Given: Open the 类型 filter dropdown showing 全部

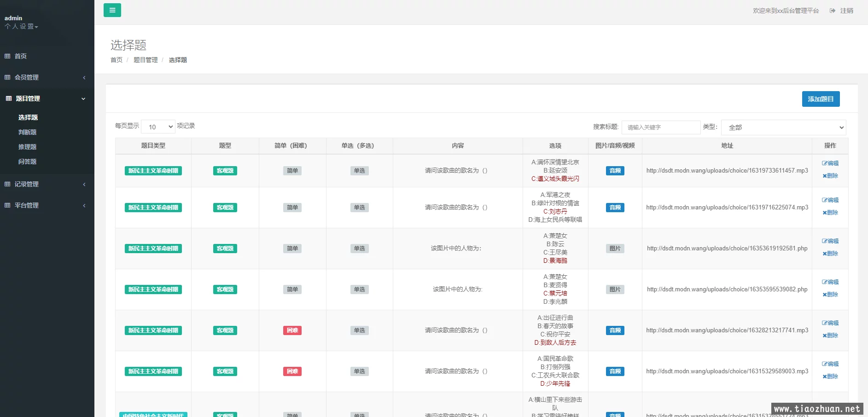Looking at the screenshot, I should pos(783,127).
